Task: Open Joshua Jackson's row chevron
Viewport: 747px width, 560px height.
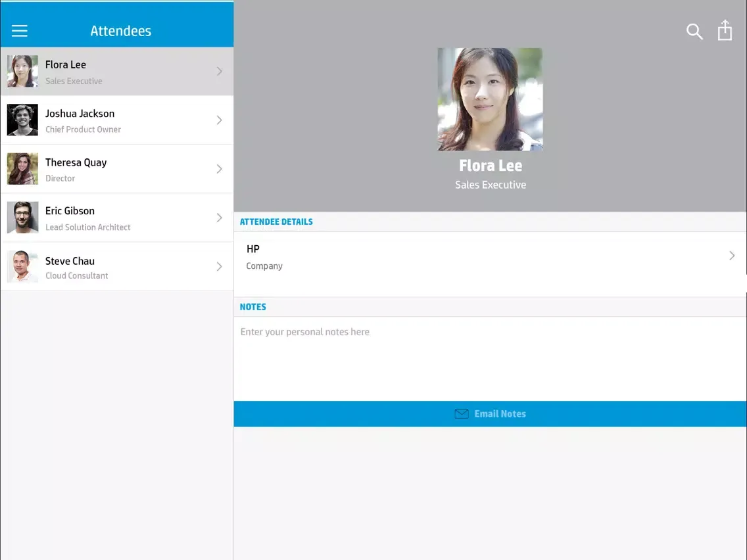Action: click(219, 120)
